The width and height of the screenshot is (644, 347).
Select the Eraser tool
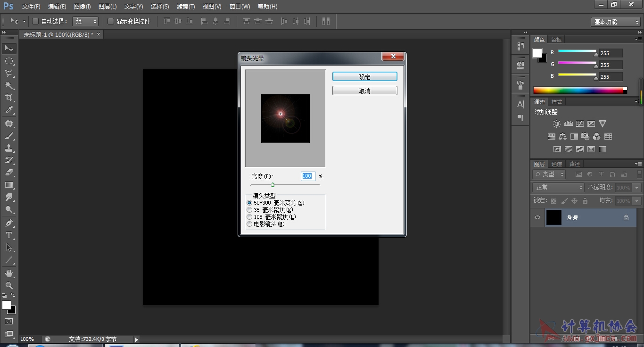(x=9, y=173)
